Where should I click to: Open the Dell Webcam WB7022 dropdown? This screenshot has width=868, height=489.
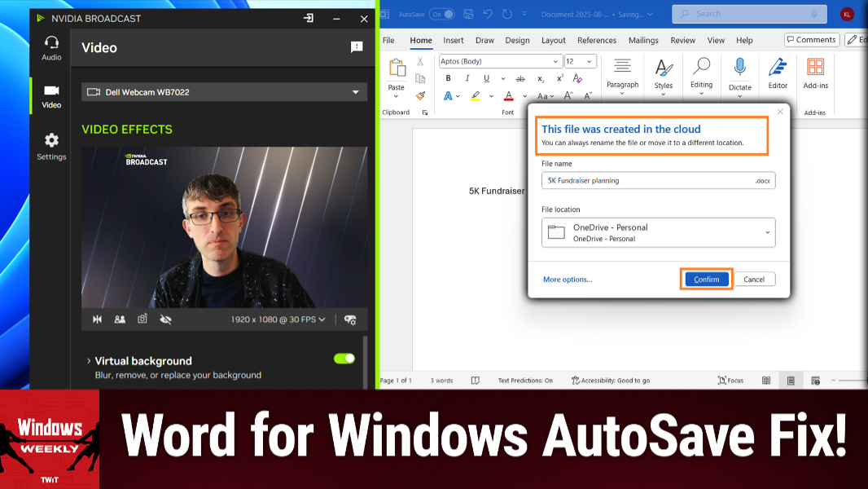tap(224, 92)
